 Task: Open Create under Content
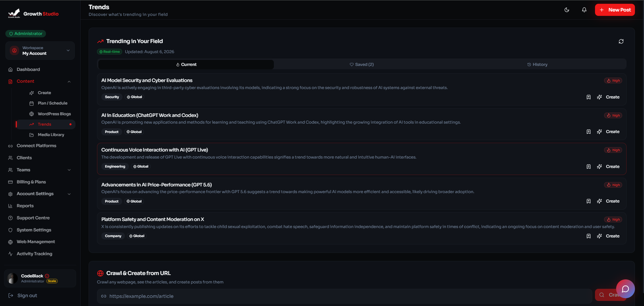(x=44, y=93)
